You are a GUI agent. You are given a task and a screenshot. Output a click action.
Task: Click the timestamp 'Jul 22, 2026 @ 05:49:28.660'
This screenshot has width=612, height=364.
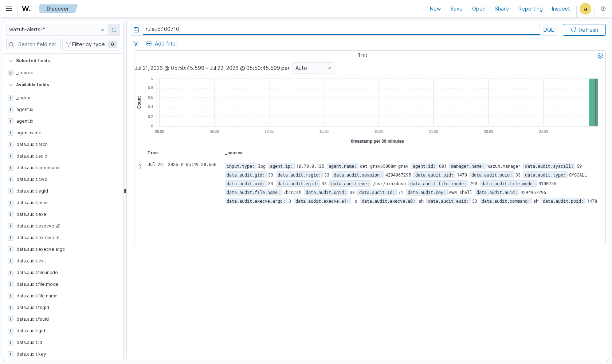click(x=182, y=165)
